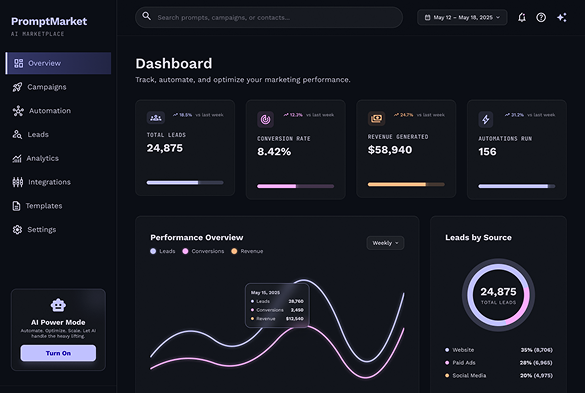585x393 pixels.
Task: Click the Total Leads progress bar
Action: 185,183
